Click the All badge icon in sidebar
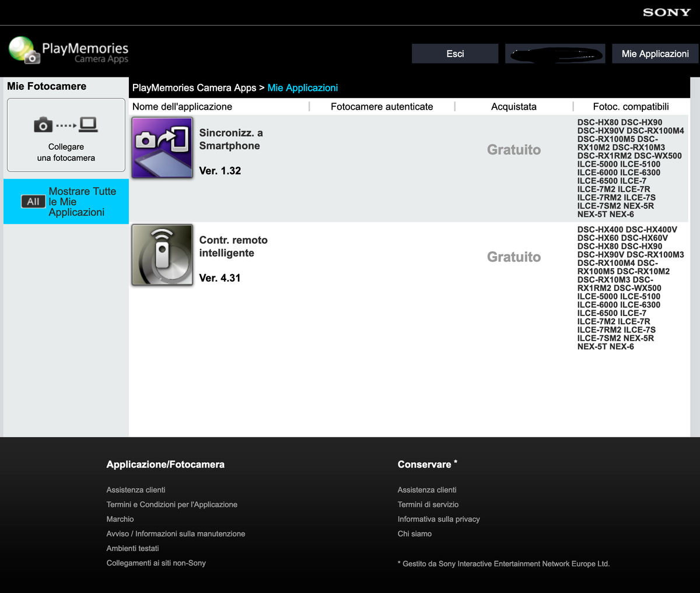Screen dimensions: 700x593 pyautogui.click(x=33, y=202)
